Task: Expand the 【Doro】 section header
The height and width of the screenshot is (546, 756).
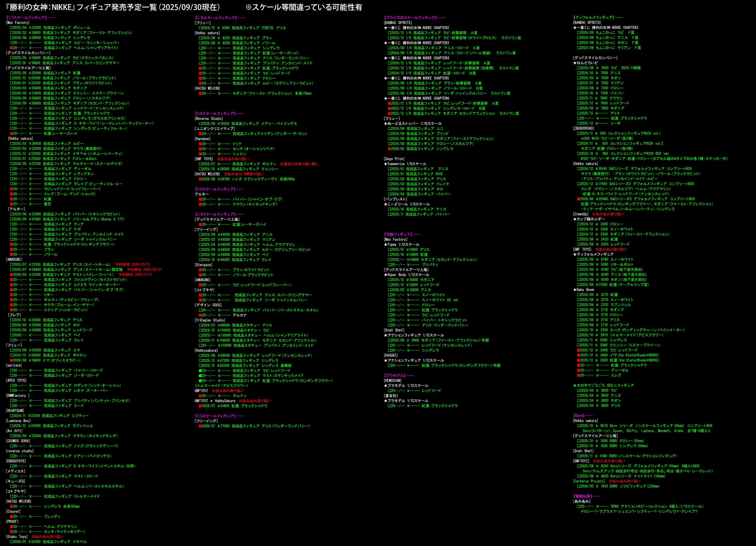Action: (x=579, y=416)
